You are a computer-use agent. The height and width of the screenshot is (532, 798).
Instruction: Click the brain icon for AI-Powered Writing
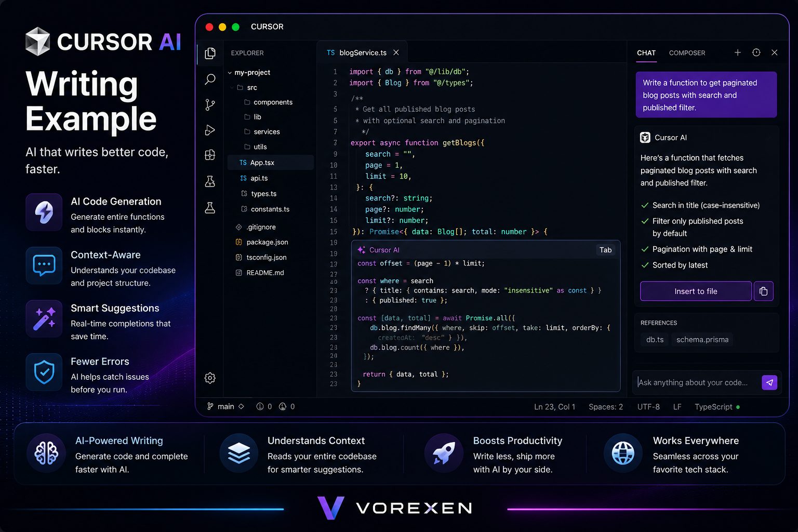coord(46,454)
